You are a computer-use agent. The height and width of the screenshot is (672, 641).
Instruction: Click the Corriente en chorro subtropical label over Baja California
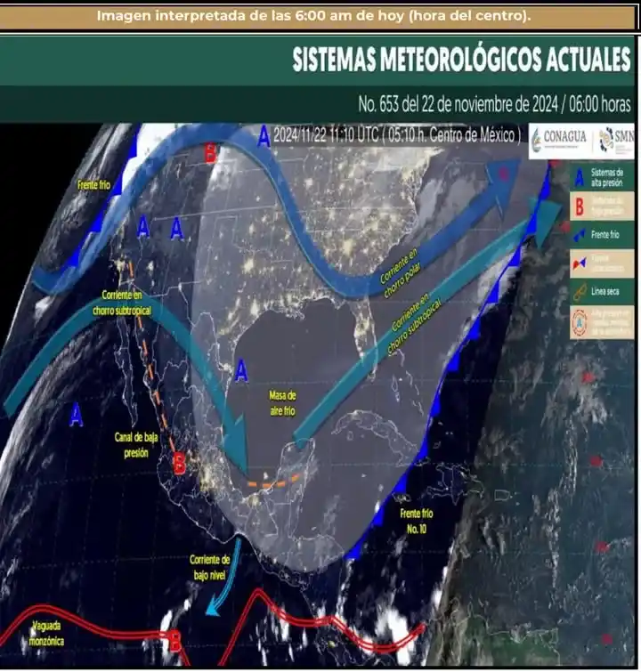pyautogui.click(x=122, y=303)
